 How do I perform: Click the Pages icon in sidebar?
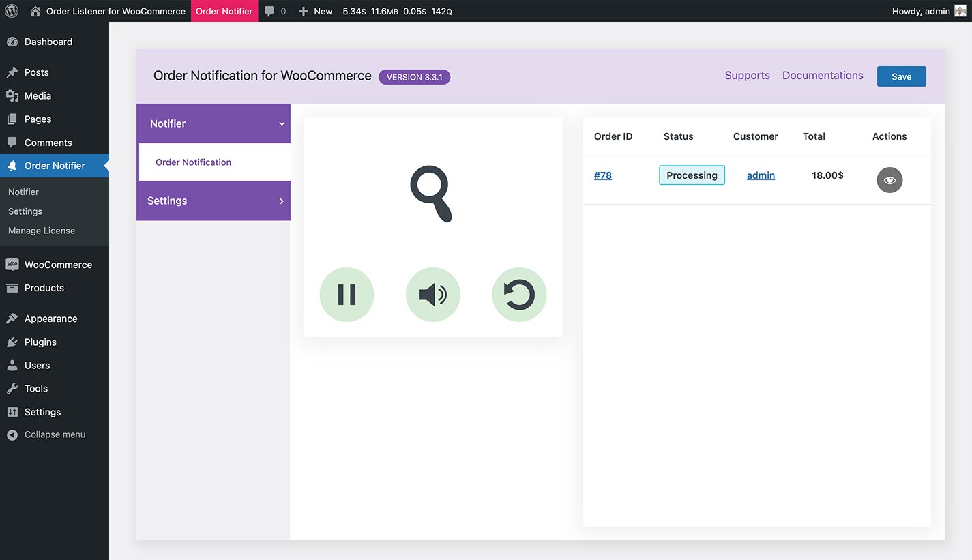click(12, 119)
